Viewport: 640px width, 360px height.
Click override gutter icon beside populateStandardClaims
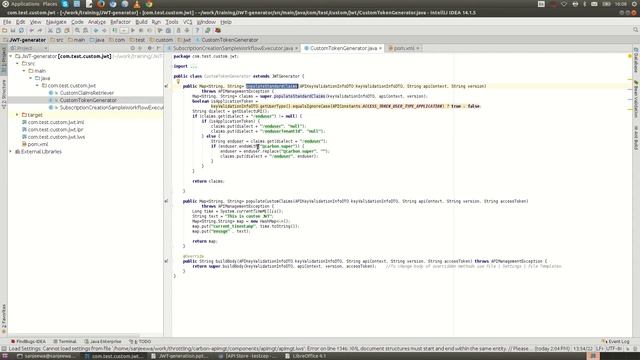[x=166, y=86]
